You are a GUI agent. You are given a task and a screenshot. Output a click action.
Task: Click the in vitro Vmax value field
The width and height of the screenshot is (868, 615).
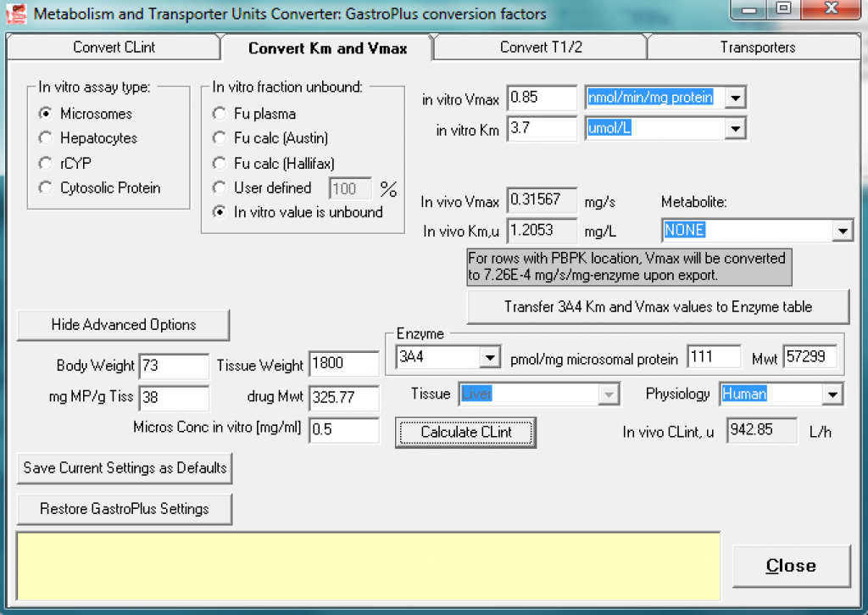(x=542, y=98)
